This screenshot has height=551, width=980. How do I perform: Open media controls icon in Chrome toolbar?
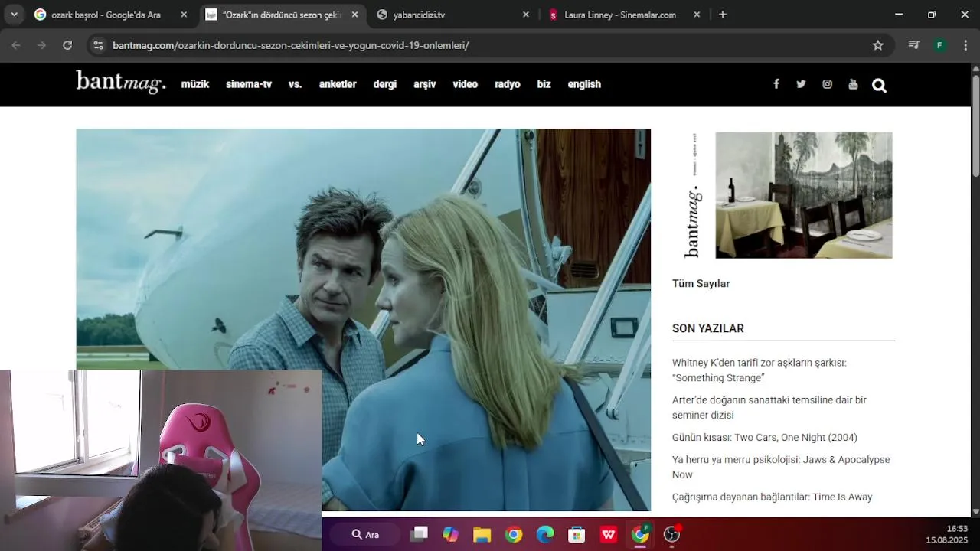click(913, 45)
